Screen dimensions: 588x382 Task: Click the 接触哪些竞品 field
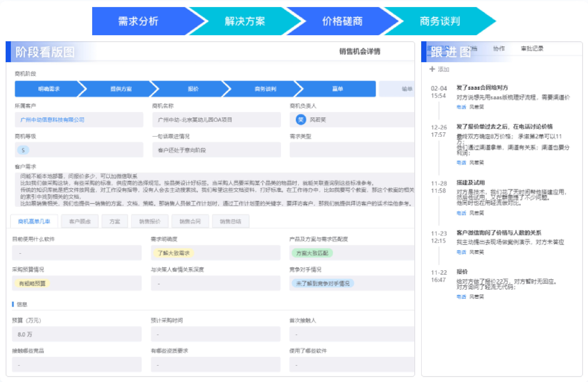77,364
